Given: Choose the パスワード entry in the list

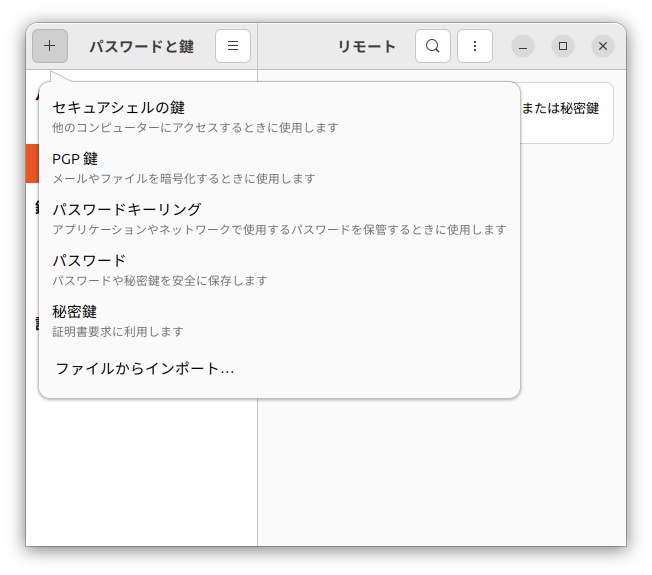Looking at the screenshot, I should (x=89, y=260).
